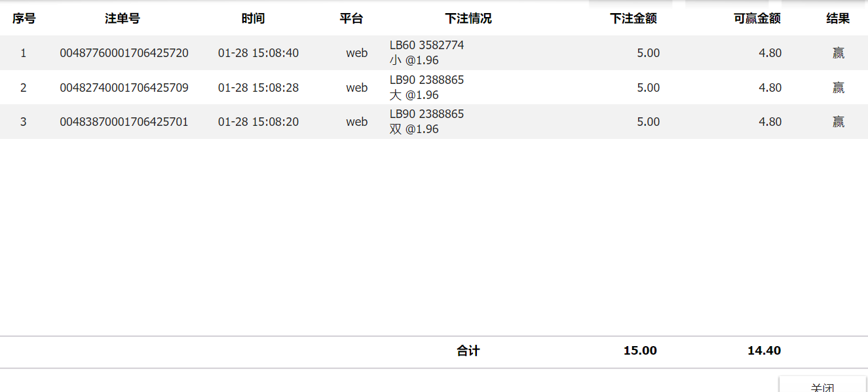Click the 01-28 15:08:40 timestamp

click(x=258, y=53)
